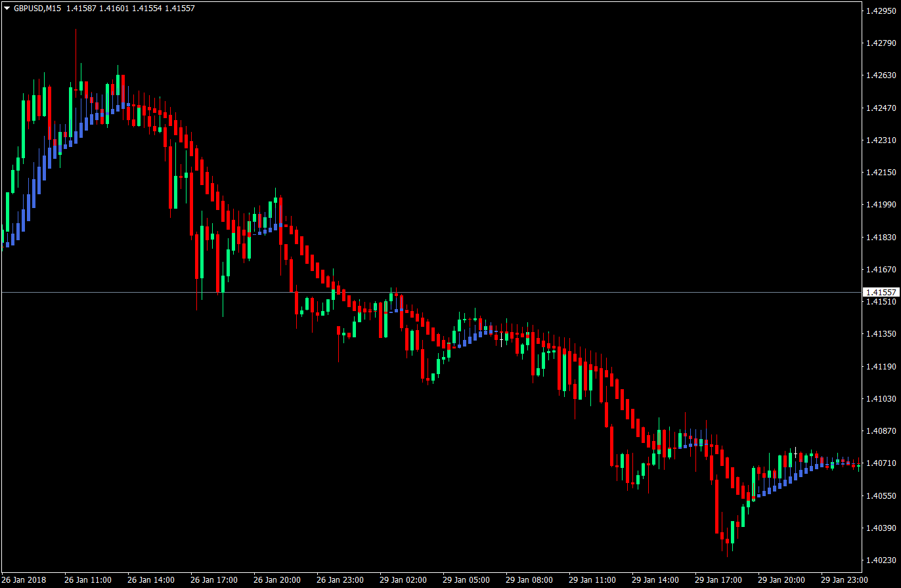The height and width of the screenshot is (588, 901).
Task: Click the 26 Jan 17:00 time axis label
Action: click(213, 580)
